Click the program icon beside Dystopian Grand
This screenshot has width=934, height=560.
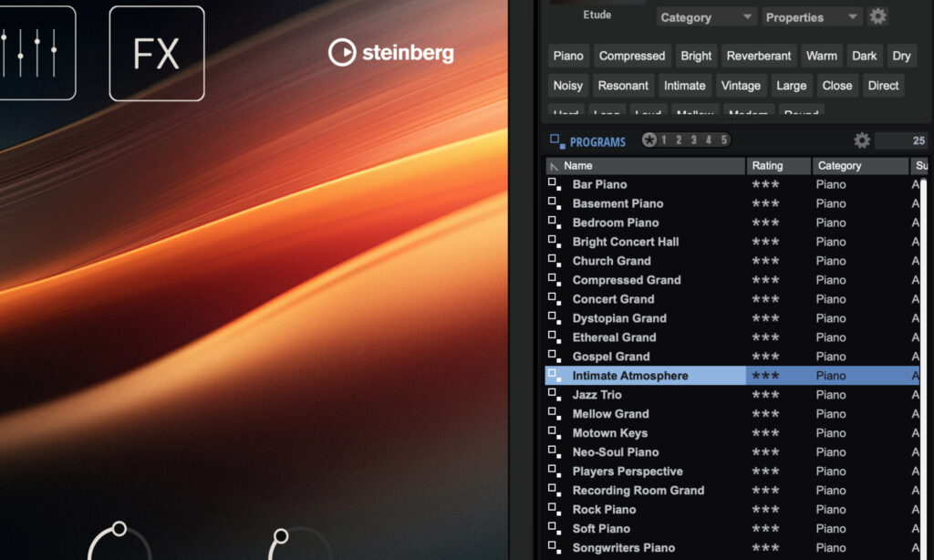click(x=555, y=317)
